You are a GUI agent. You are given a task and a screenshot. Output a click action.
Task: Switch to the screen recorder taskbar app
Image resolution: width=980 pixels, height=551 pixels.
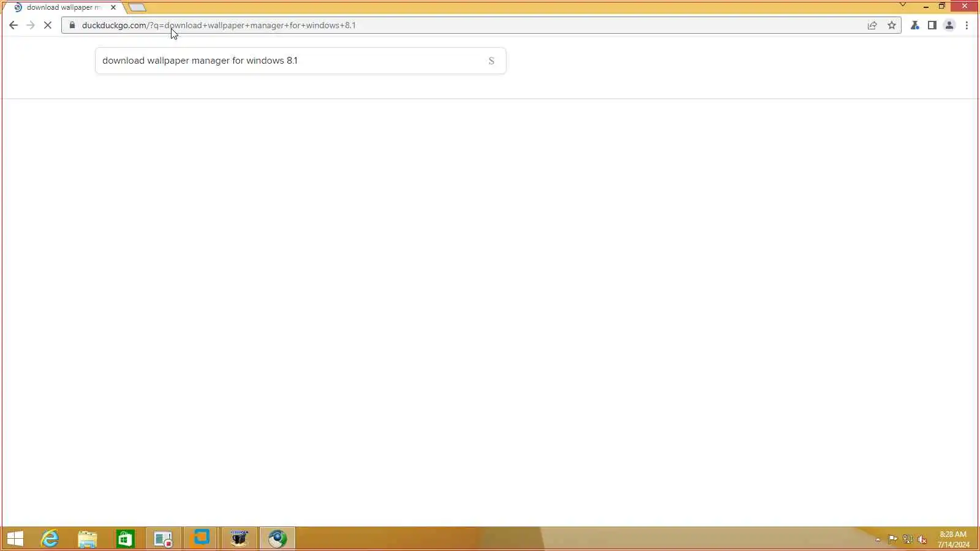[x=164, y=539]
